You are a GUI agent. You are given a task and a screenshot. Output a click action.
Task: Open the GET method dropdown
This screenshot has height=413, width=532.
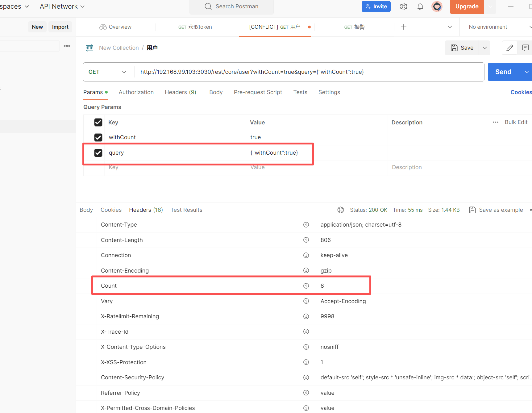click(x=107, y=72)
